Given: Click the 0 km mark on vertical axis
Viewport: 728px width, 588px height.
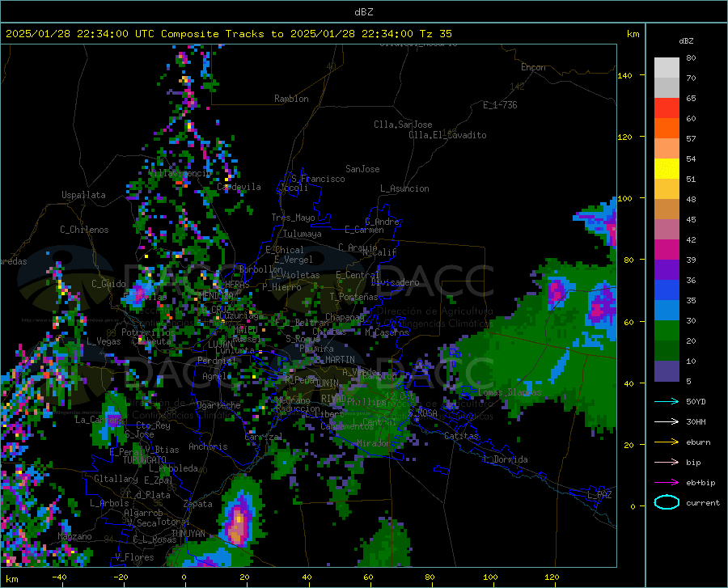Looking at the screenshot, I should point(633,506).
